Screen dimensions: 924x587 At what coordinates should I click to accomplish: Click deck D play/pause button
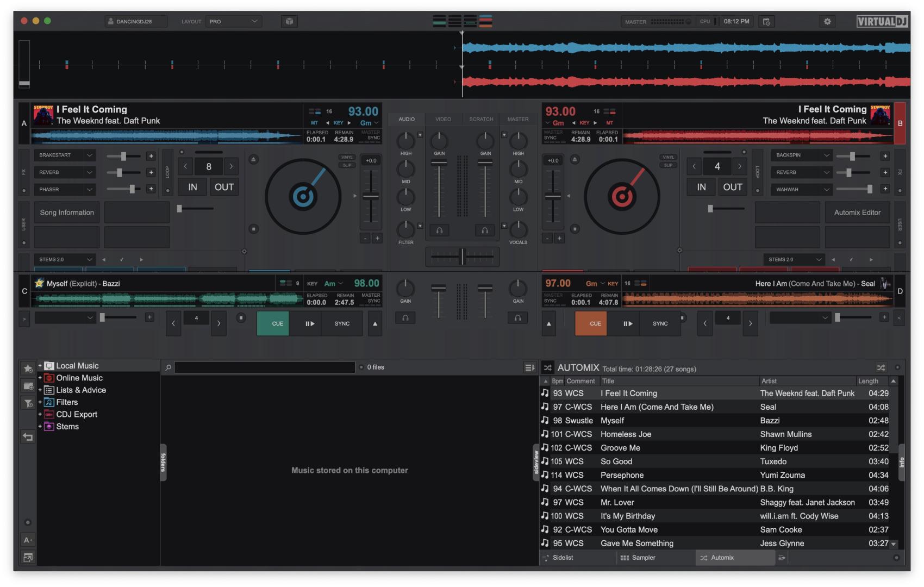628,323
